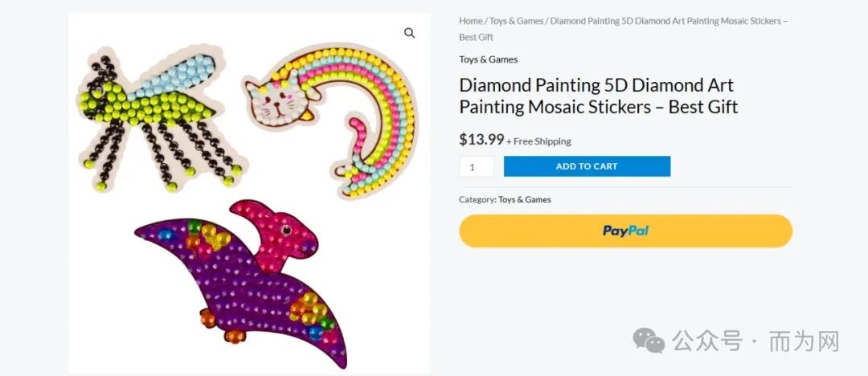This screenshot has height=376, width=868.
Task: Go to Home via breadcrumb
Action: 470,21
